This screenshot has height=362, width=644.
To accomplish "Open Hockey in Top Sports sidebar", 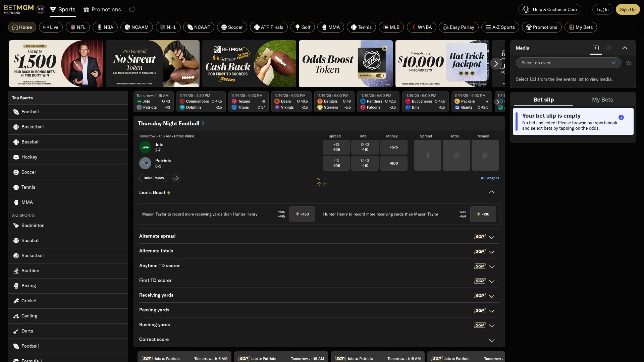I will [x=68, y=157].
